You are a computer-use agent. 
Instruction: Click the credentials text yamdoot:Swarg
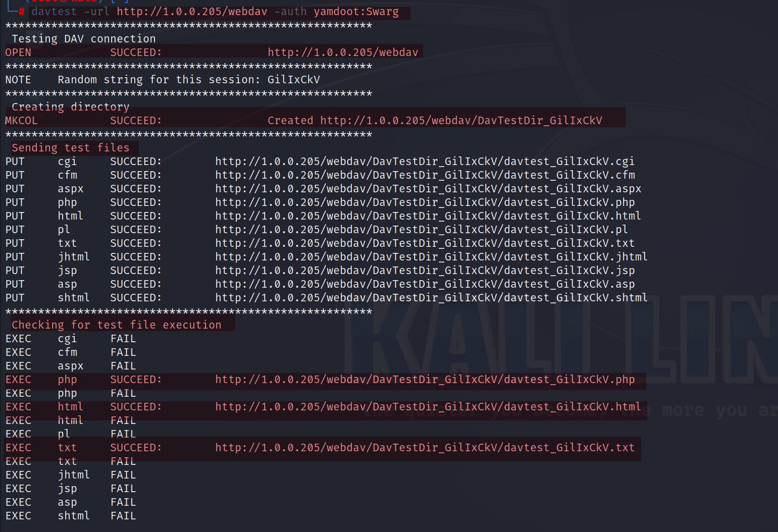(x=356, y=12)
